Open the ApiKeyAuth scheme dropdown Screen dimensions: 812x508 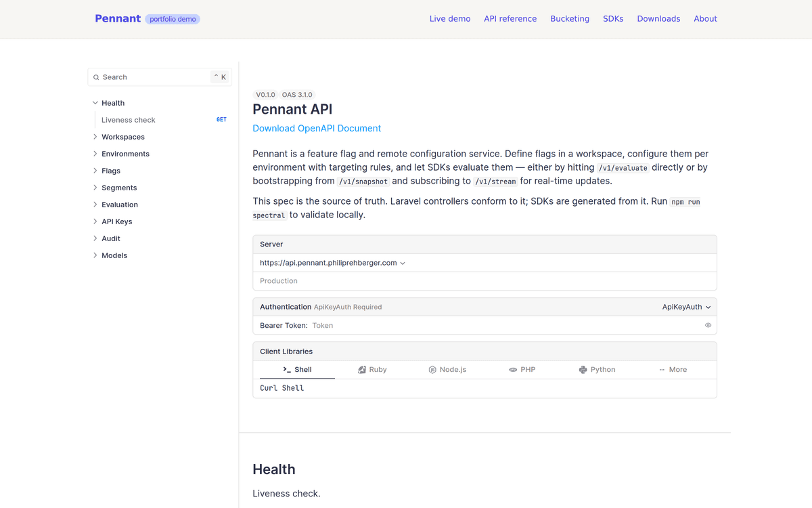click(686, 307)
